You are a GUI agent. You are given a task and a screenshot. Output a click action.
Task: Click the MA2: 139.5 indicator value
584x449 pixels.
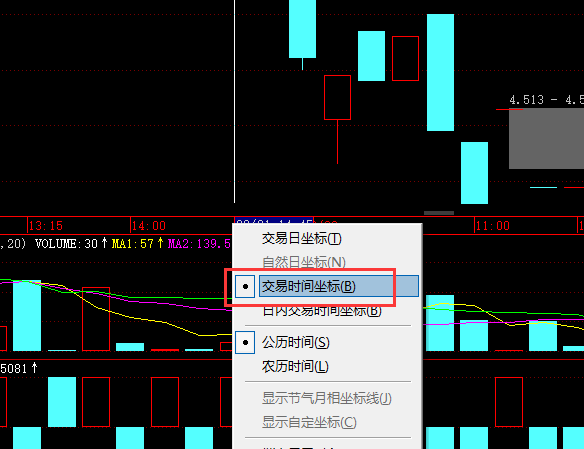199,244
